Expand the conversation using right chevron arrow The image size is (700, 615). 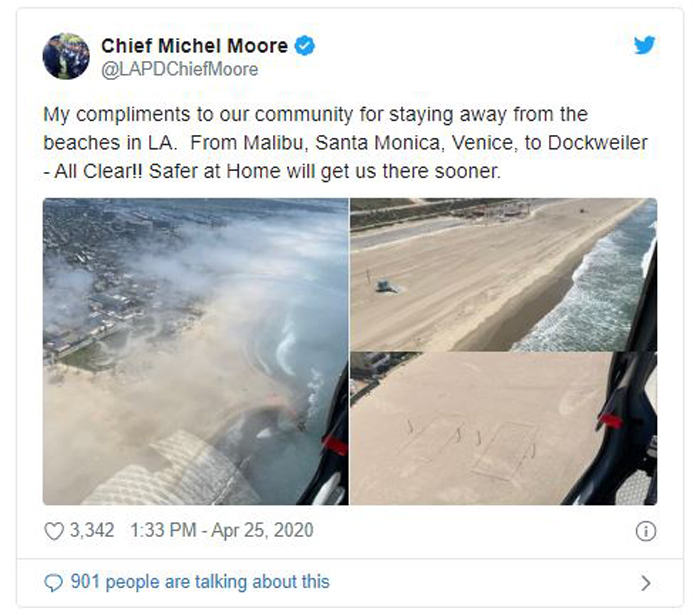tap(646, 583)
